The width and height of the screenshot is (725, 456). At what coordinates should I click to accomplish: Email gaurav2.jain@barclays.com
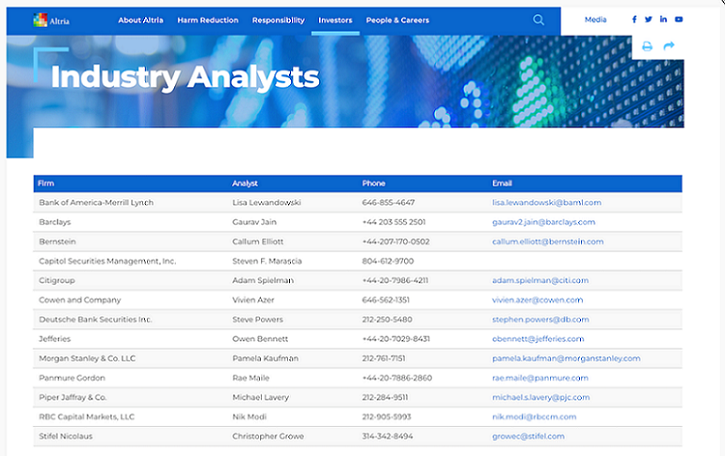click(x=543, y=222)
